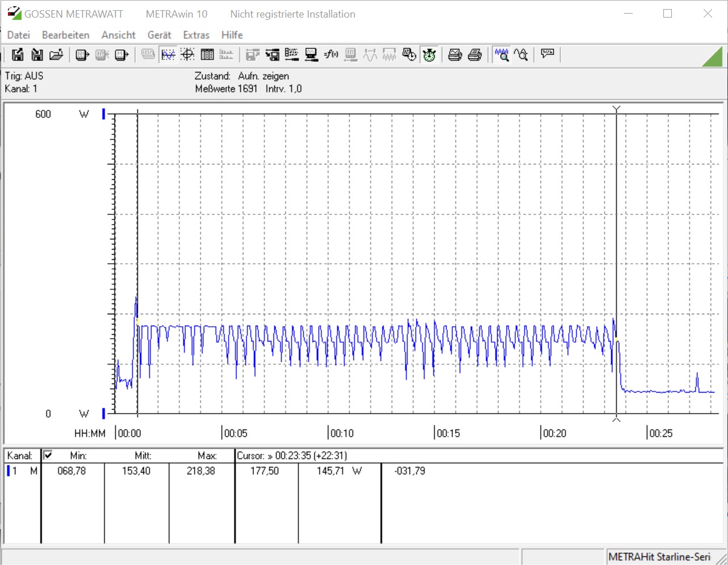Click the zoom waveform magnifier icon
728x565 pixels.
click(x=501, y=54)
